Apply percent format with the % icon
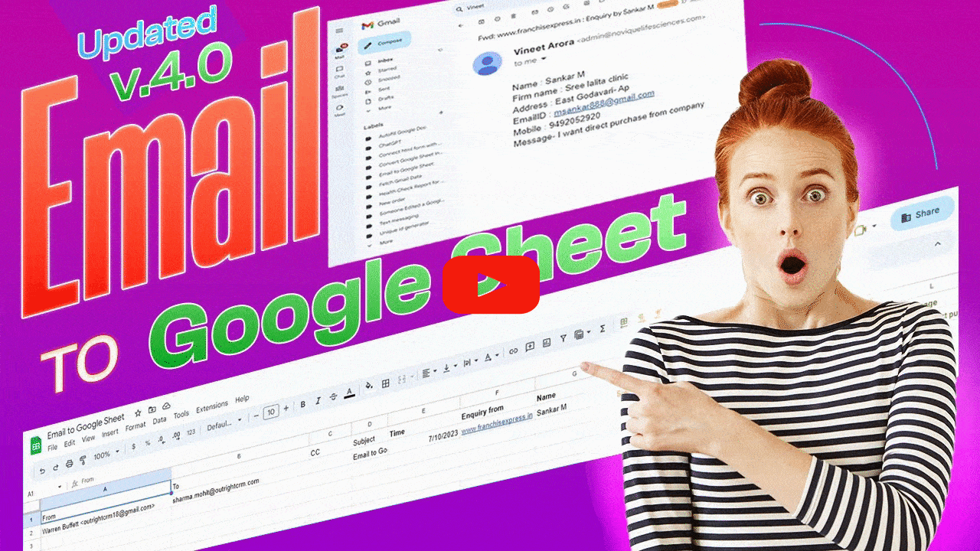The height and width of the screenshot is (551, 980). pyautogui.click(x=148, y=443)
